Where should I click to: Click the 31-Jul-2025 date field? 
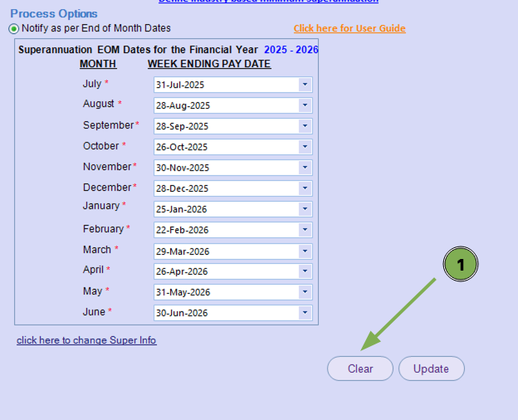pos(225,85)
